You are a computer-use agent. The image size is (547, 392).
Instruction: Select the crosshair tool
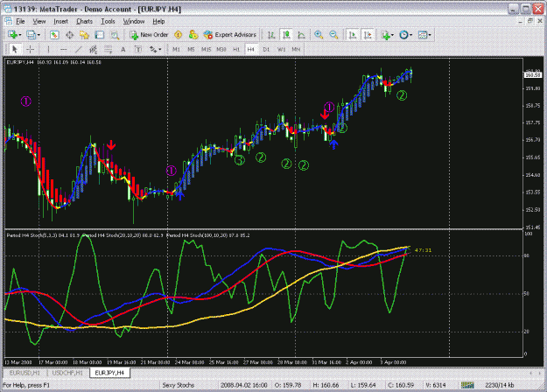pyautogui.click(x=31, y=50)
